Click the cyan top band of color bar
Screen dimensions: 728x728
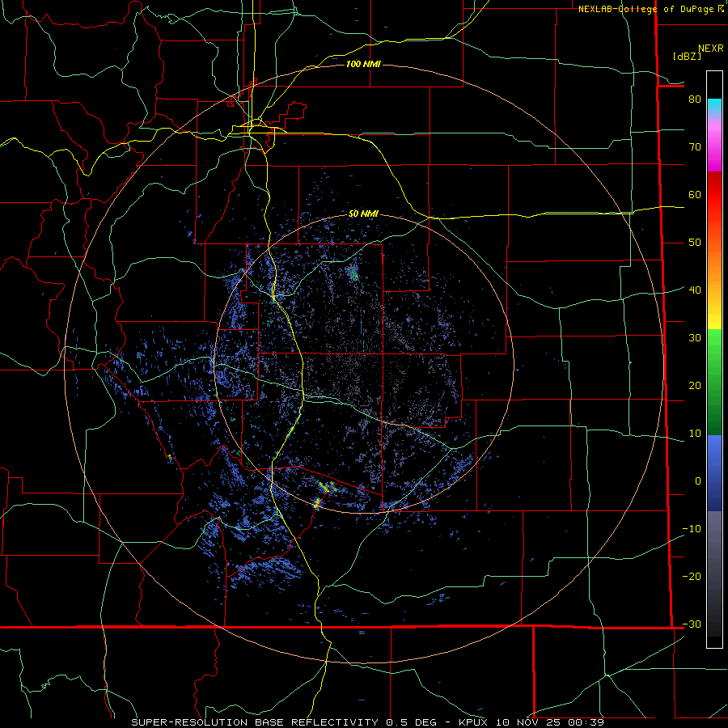click(714, 106)
